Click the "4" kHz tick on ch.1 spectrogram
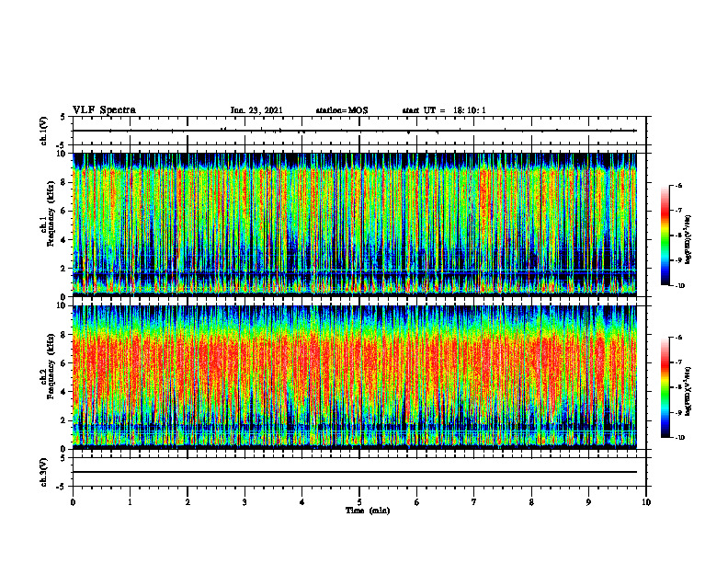Image resolution: width=728 pixels, height=563 pixels. click(64, 240)
